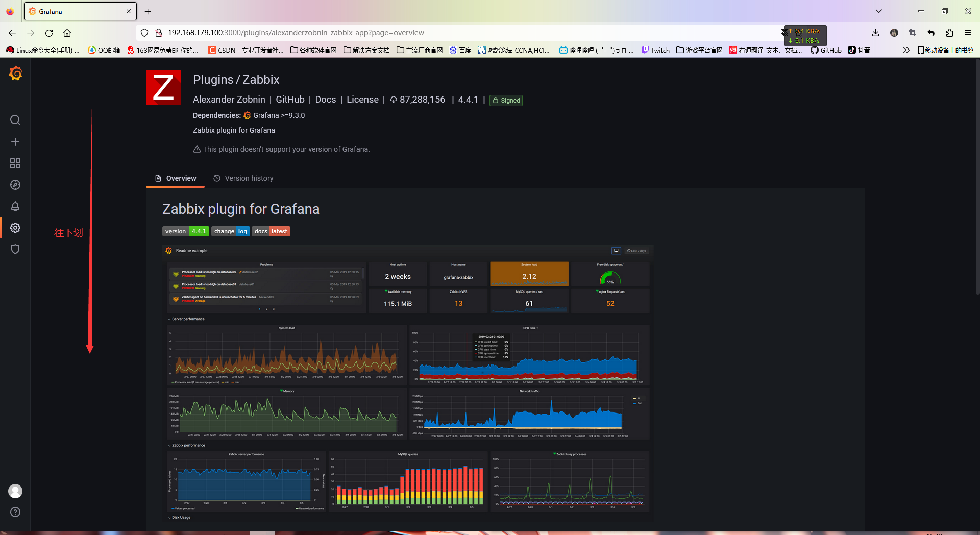Click the readme dashboard screenshot image
This screenshot has height=535, width=980.
(x=408, y=383)
